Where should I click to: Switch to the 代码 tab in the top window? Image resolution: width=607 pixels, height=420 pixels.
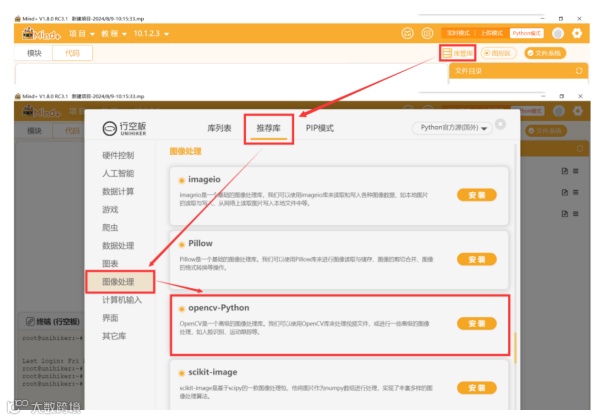(x=72, y=53)
